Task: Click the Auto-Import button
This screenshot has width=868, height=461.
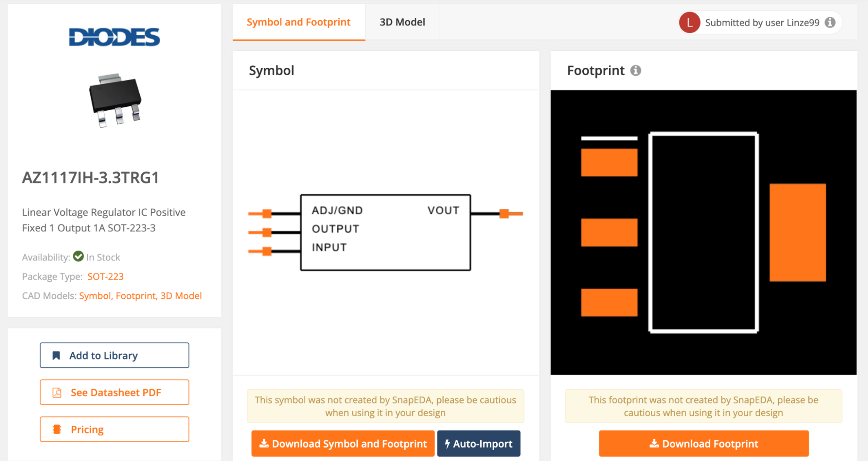Action: [x=479, y=444]
